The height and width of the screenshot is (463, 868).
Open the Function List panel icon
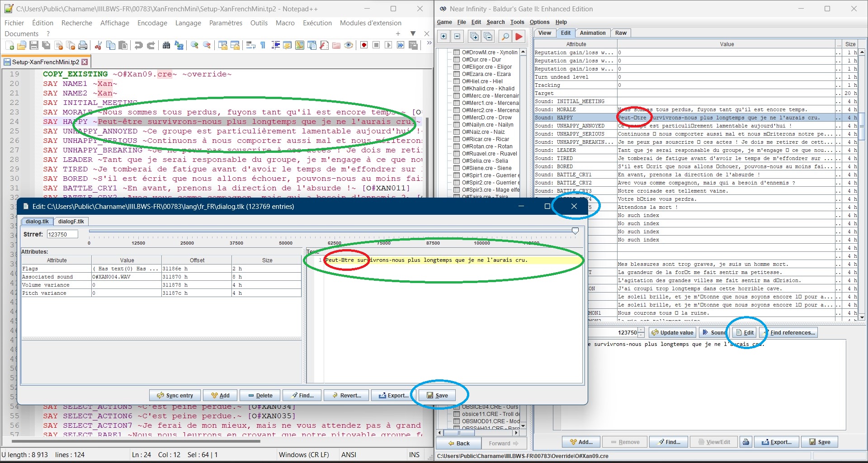pyautogui.click(x=324, y=45)
